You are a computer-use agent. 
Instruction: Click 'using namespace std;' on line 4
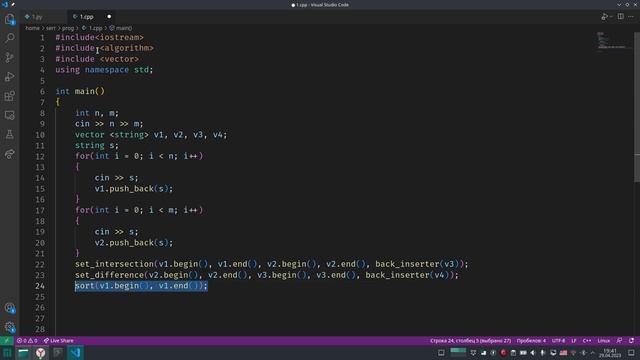click(104, 70)
